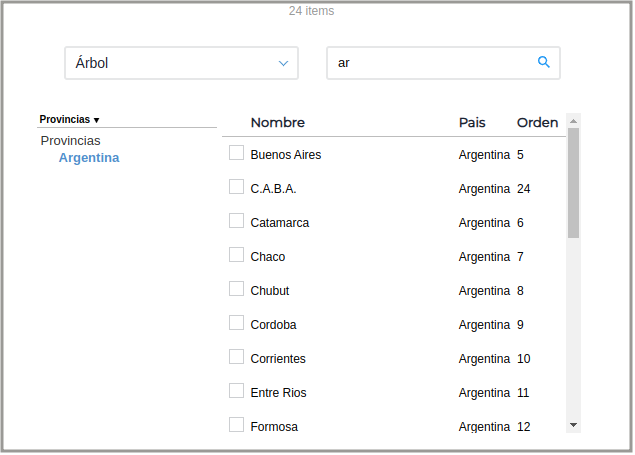Screen dimensions: 635x455
Task: Click the vertical scrollbar thumb
Action: (573, 182)
